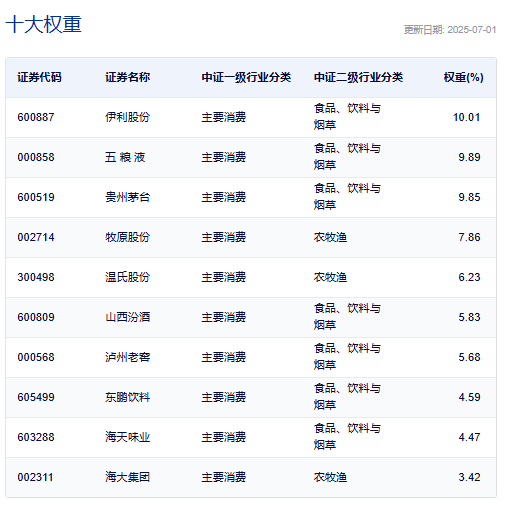Select stock code 600887
This screenshot has height=513, width=511.
pyautogui.click(x=36, y=117)
